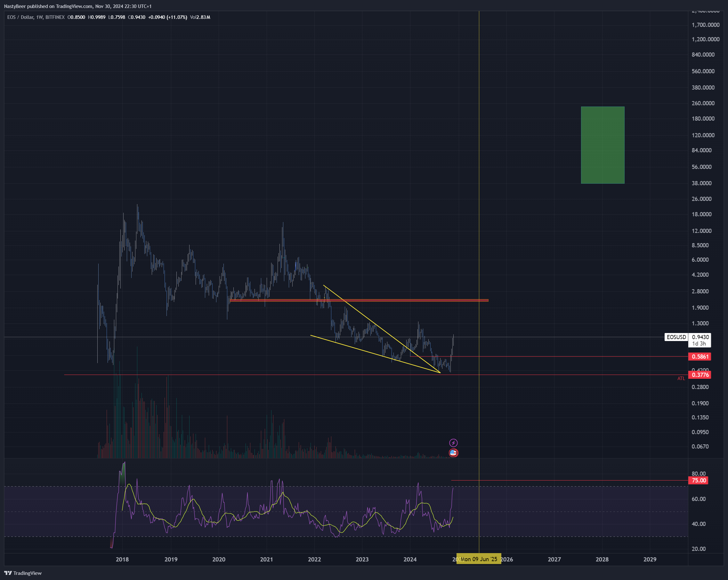Viewport: 728px width, 580px height.
Task: Click the 'EOS / Dollar, 1W, BITFINEX' chart title
Action: point(36,17)
